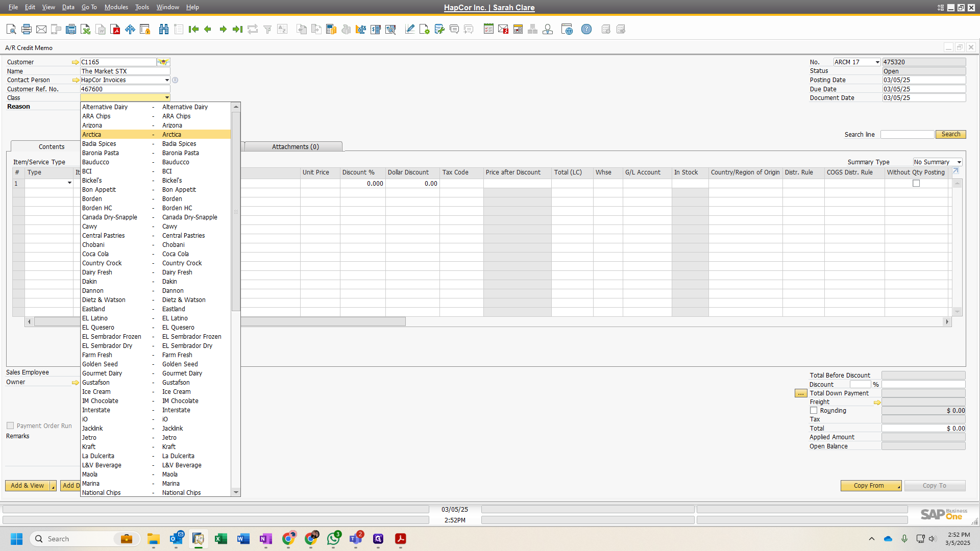Open Outlook from the Windows taskbar
This screenshot has height=551, width=980.
[x=176, y=539]
